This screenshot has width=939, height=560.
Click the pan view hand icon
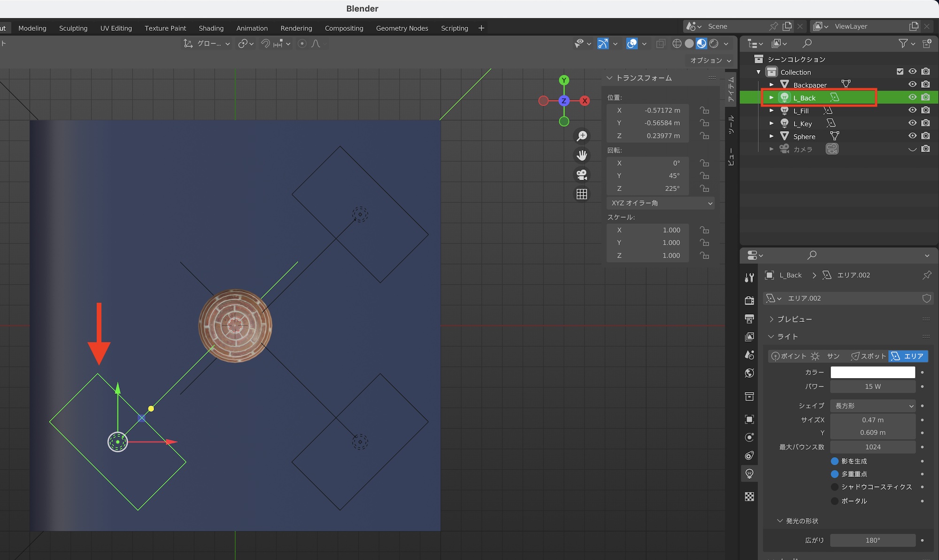click(582, 155)
